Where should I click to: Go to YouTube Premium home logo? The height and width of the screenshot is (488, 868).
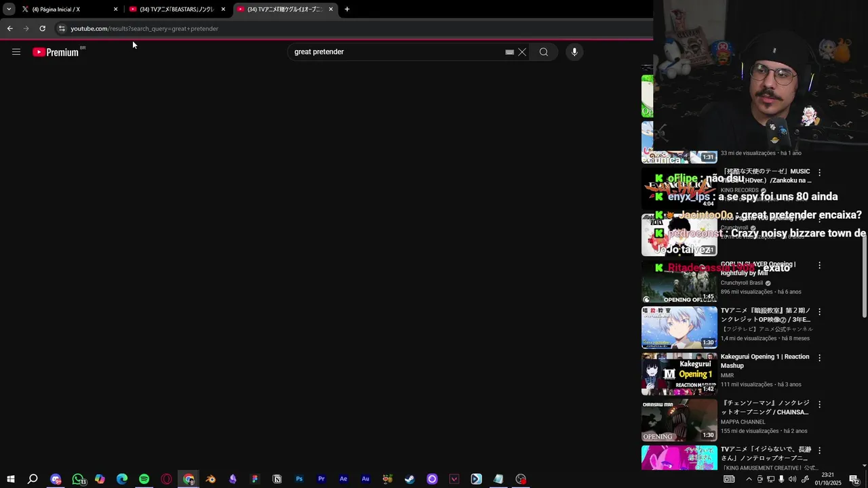[x=56, y=52]
